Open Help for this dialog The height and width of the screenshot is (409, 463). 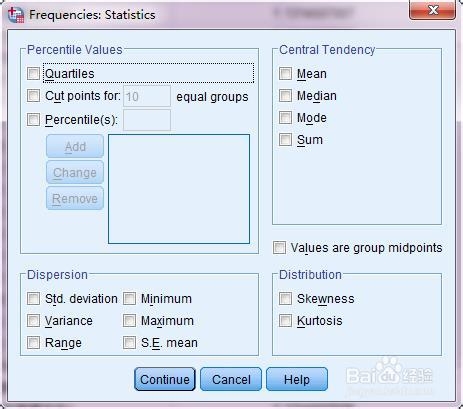click(x=297, y=379)
